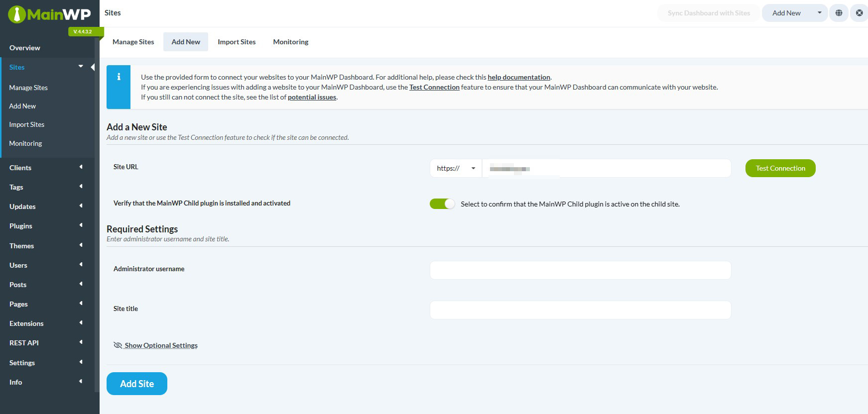This screenshot has width=868, height=414.
Task: Open Manage Sites in the sidebar
Action: [28, 88]
